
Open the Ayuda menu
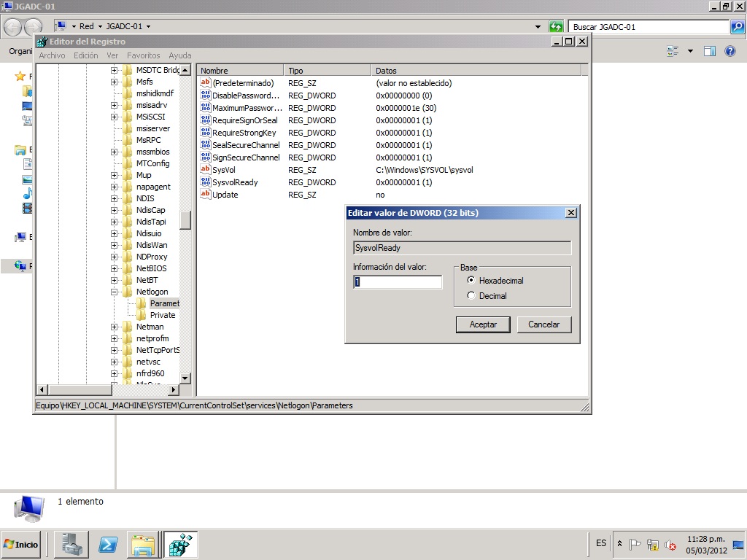pyautogui.click(x=180, y=55)
